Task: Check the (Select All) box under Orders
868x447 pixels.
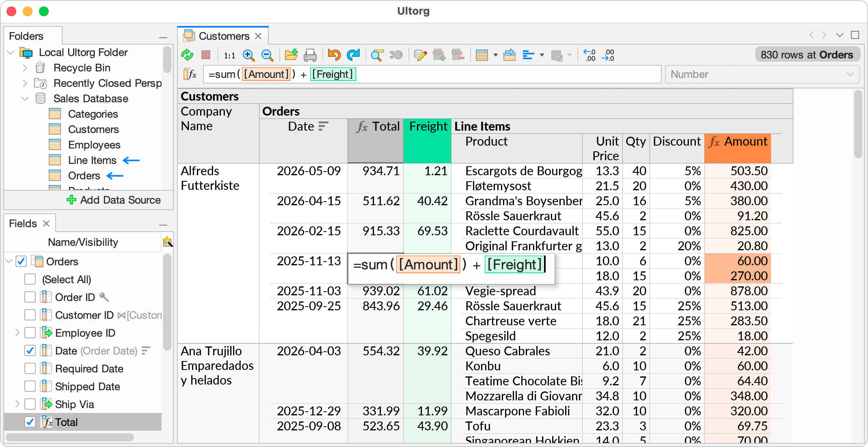Action: tap(30, 279)
